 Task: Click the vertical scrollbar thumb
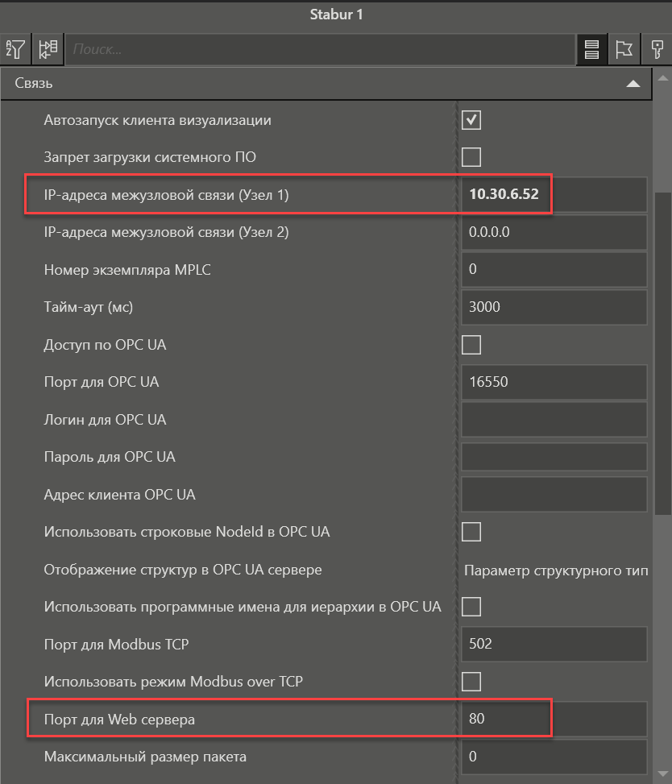663,353
